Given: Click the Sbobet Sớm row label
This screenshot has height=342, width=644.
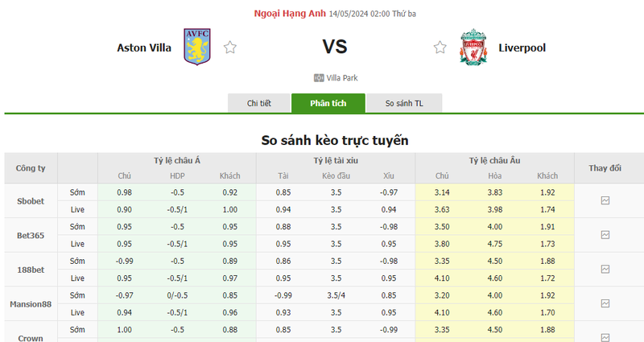Looking at the screenshot, I should pyautogui.click(x=77, y=192).
